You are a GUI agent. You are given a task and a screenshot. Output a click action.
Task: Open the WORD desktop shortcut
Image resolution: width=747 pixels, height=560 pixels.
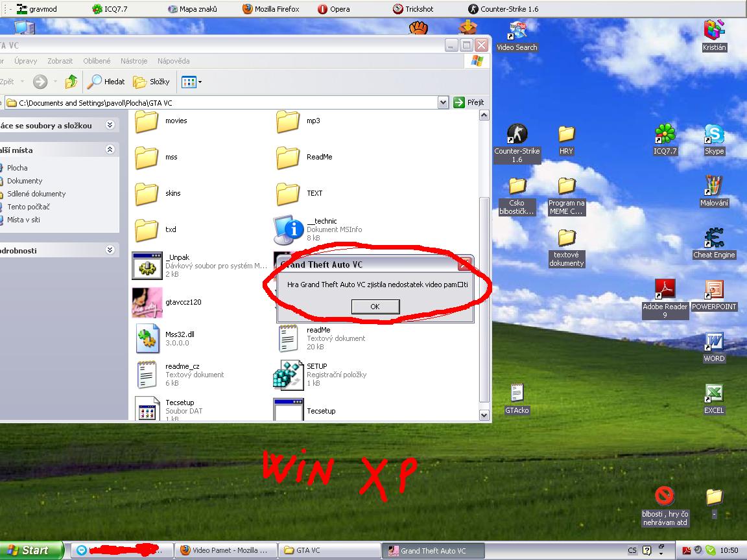[714, 347]
